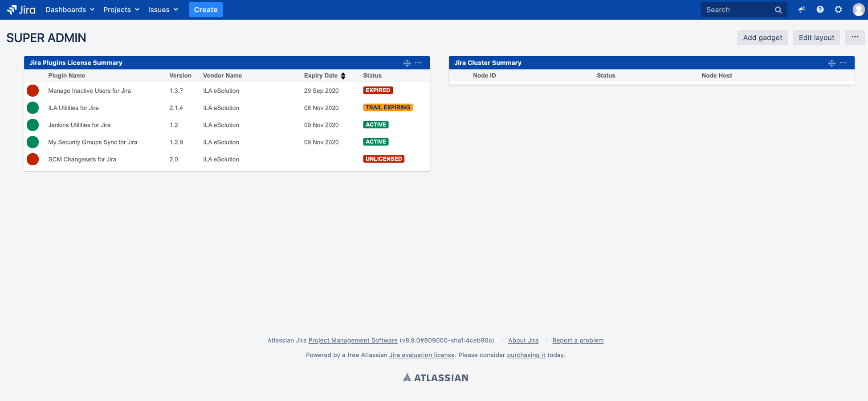This screenshot has width=868, height=401.
Task: Click the Create button
Action: coord(206,9)
